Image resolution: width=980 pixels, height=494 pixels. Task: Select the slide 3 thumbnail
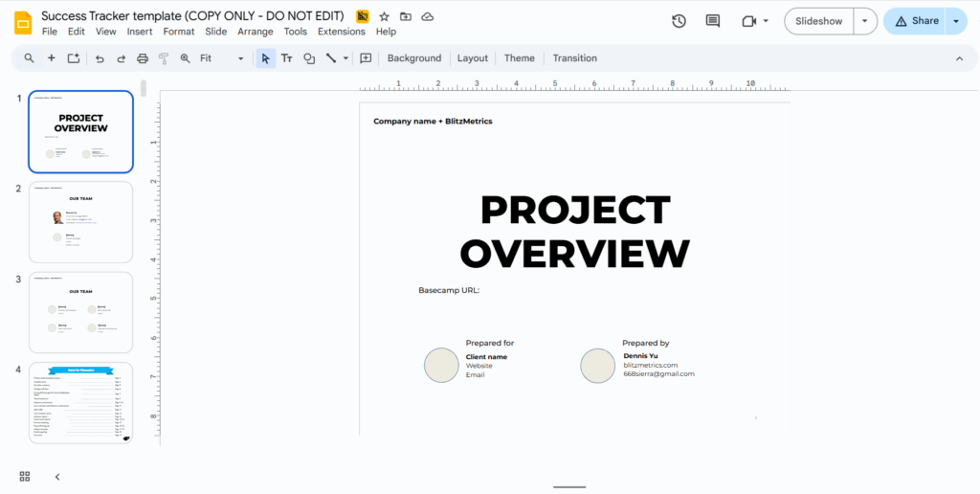pos(81,312)
